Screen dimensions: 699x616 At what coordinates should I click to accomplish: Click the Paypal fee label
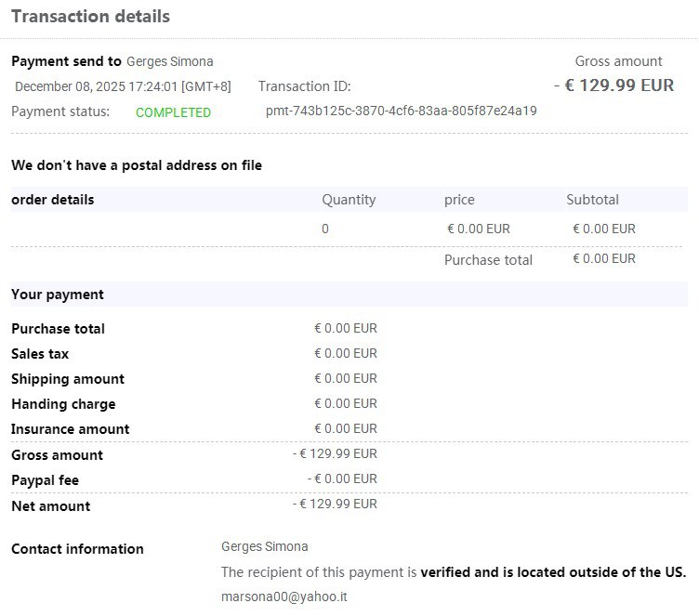pos(45,480)
